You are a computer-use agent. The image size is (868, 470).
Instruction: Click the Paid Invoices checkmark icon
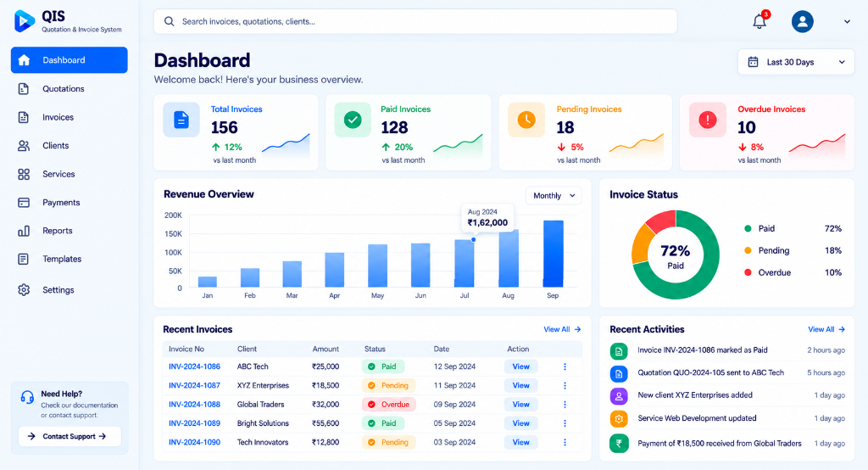[353, 120]
